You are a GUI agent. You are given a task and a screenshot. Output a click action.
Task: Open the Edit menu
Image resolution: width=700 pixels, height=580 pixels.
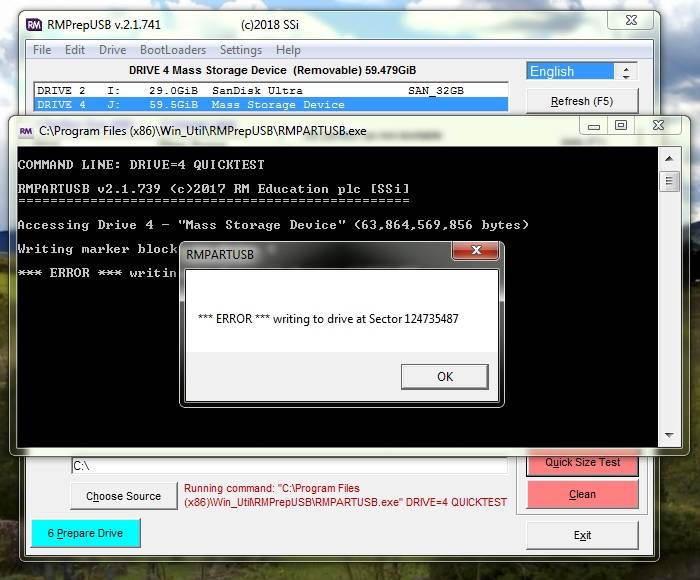pyautogui.click(x=75, y=50)
